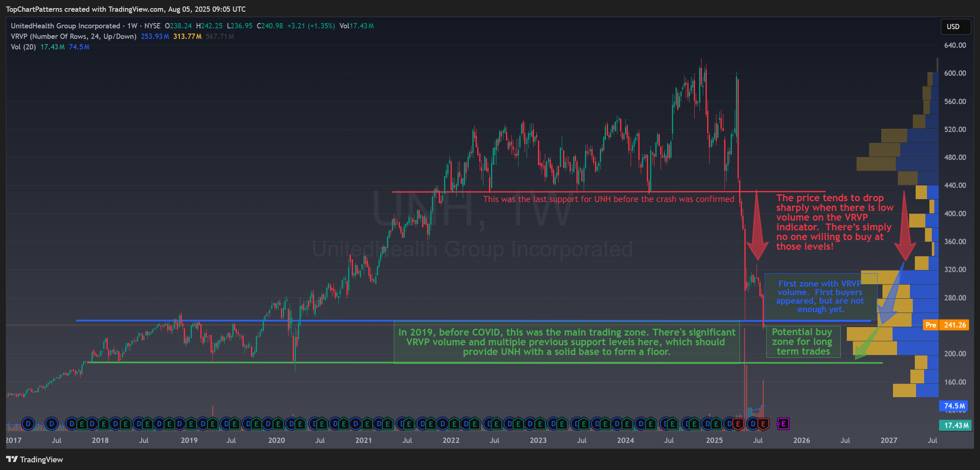Click the blue 74.5M volume MA tag

click(954, 406)
